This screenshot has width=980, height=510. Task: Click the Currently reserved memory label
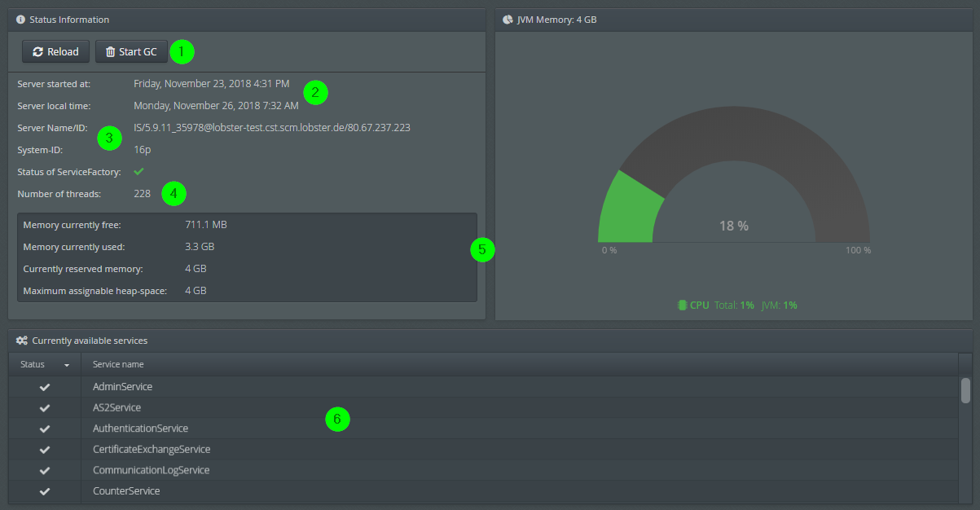(x=83, y=268)
